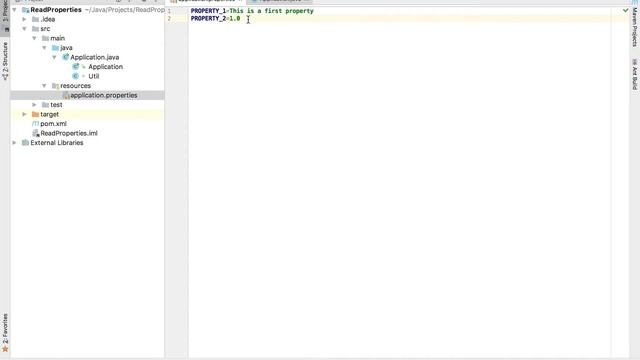Expand the External Libraries arrow
The width and height of the screenshot is (640, 360).
click(15, 143)
